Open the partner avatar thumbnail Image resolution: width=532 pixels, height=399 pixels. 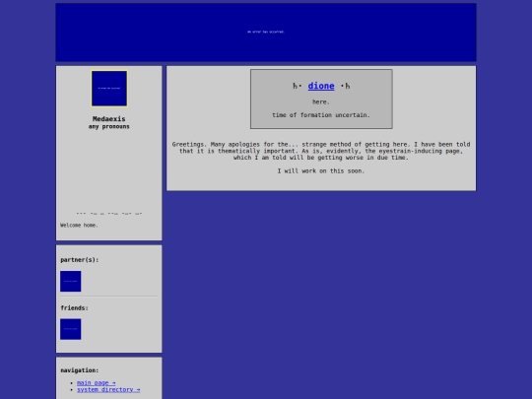point(71,281)
